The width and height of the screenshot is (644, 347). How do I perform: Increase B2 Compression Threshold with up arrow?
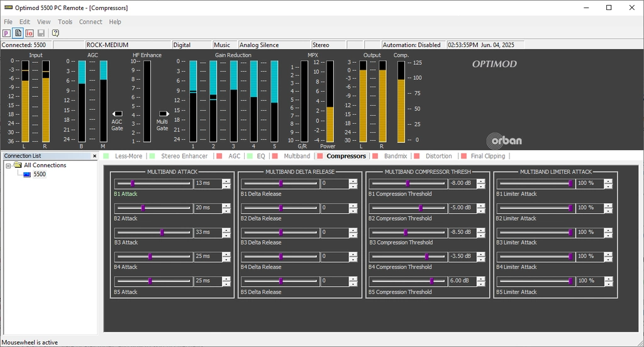(x=481, y=206)
